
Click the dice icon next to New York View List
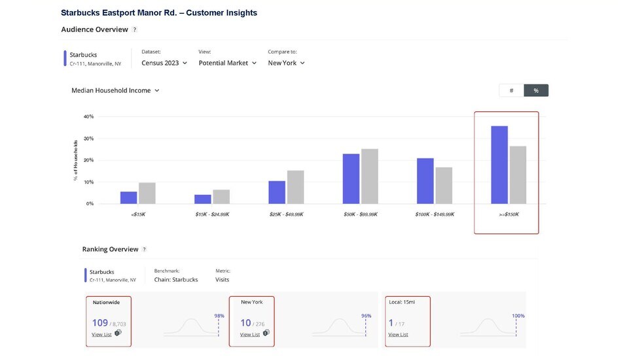pos(266,333)
